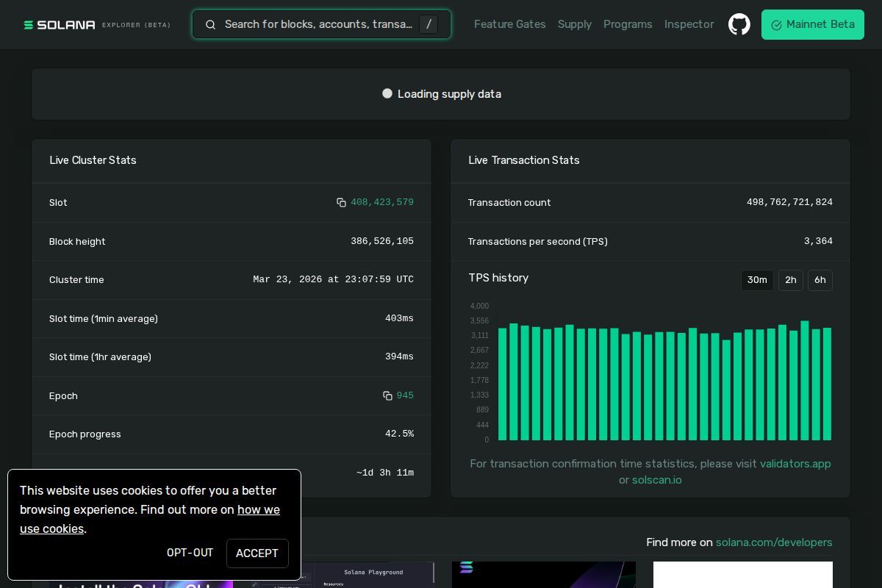Switch TPS history to 6h
The width and height of the screenshot is (882, 588).
[820, 280]
